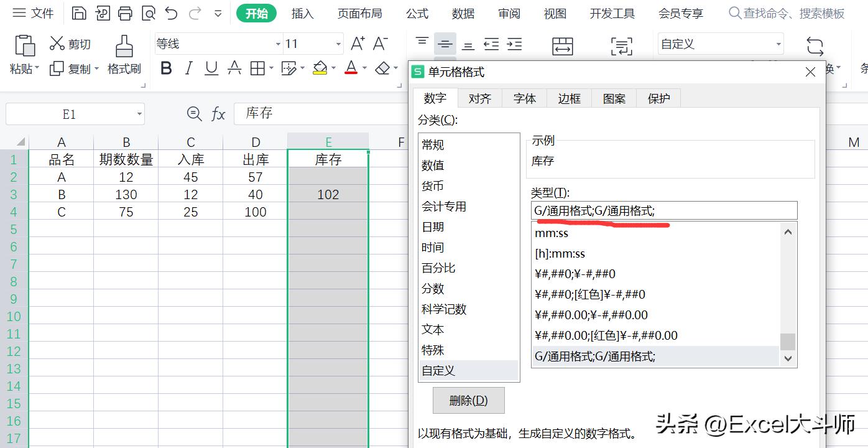Open the 数据 ribbon tab
The height and width of the screenshot is (448, 868).
[x=463, y=12]
